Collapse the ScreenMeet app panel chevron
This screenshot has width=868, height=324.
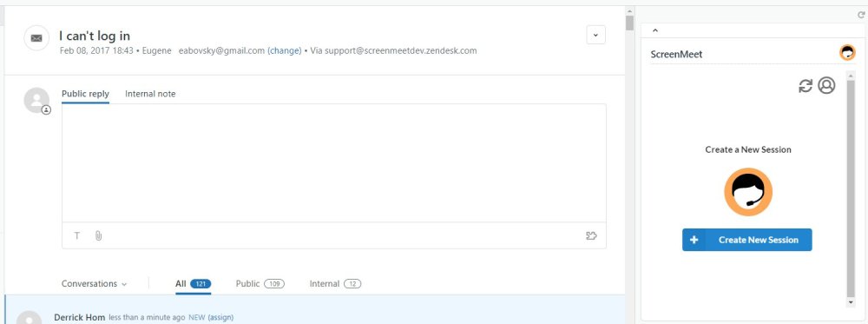coord(655,31)
